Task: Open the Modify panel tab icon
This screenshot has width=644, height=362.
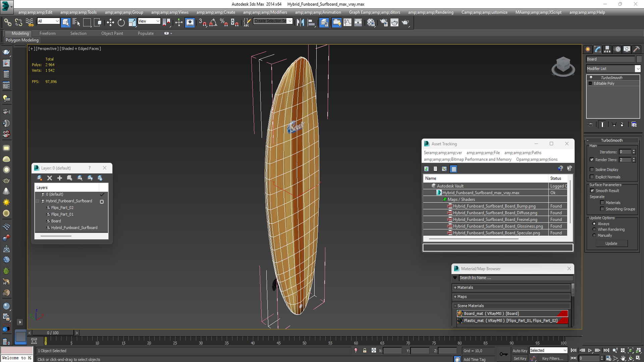Action: pyautogui.click(x=598, y=49)
